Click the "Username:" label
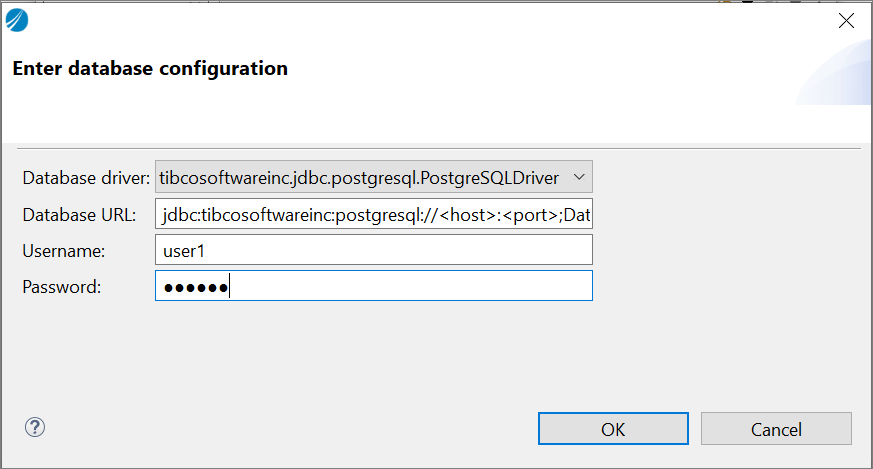Screen dimensions: 873x469 pyautogui.click(x=64, y=251)
